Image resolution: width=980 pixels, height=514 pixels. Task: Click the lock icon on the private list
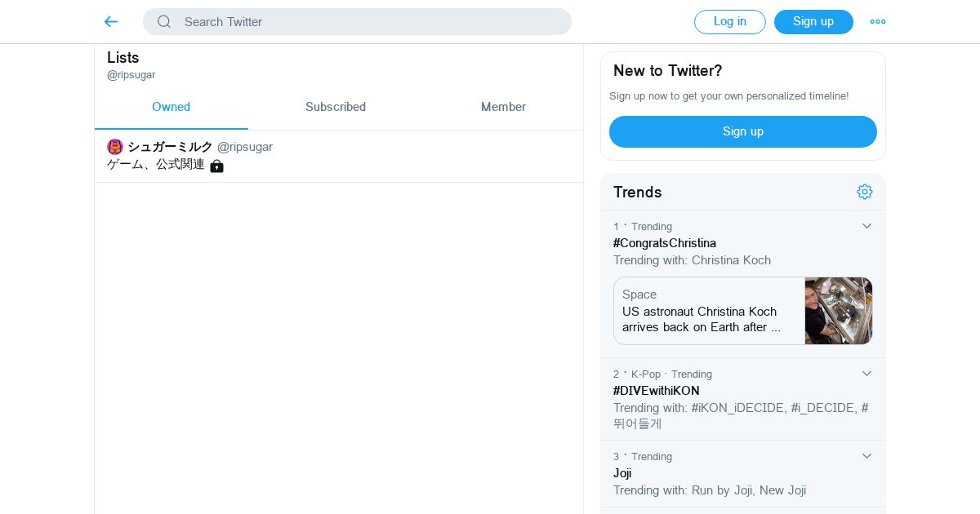point(216,166)
